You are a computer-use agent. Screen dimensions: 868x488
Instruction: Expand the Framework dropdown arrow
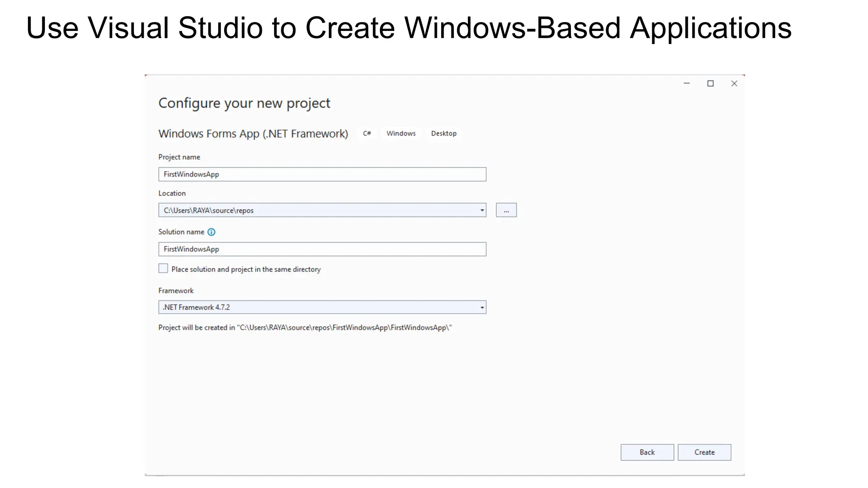click(482, 308)
